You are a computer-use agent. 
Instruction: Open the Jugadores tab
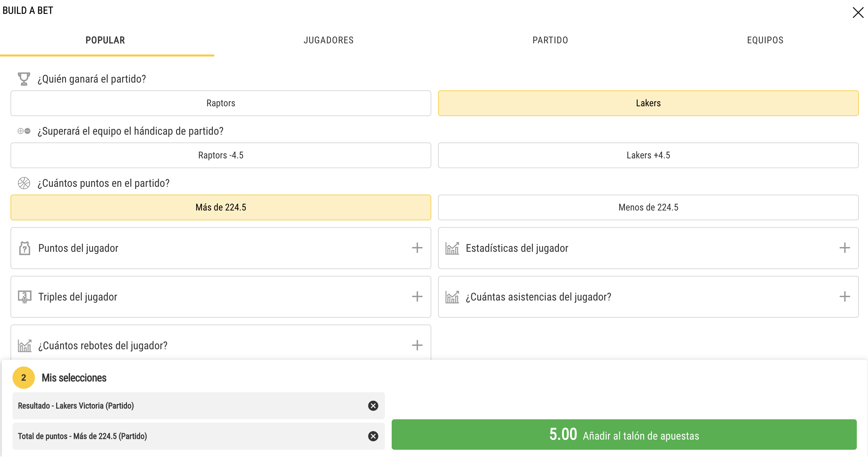(328, 40)
